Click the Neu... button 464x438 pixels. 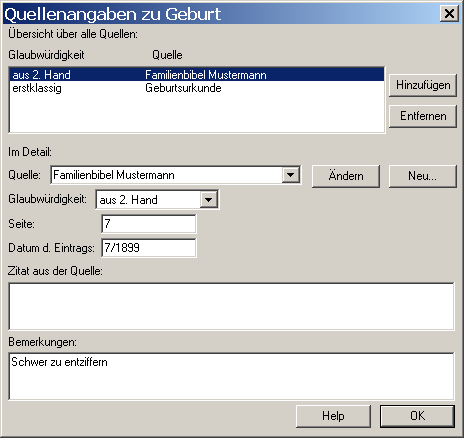click(423, 176)
